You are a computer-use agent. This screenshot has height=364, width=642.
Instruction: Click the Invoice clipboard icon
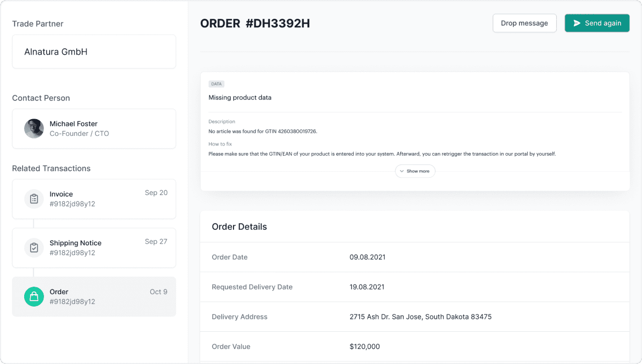pos(34,199)
